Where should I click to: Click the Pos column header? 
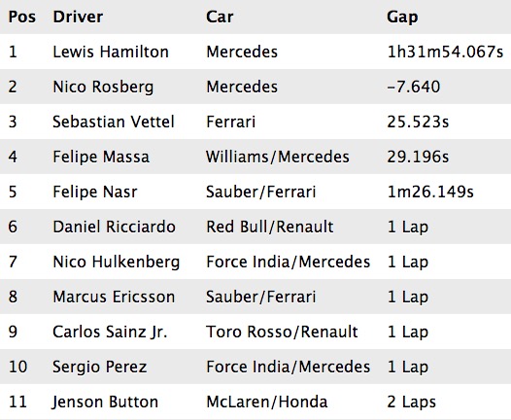point(21,17)
